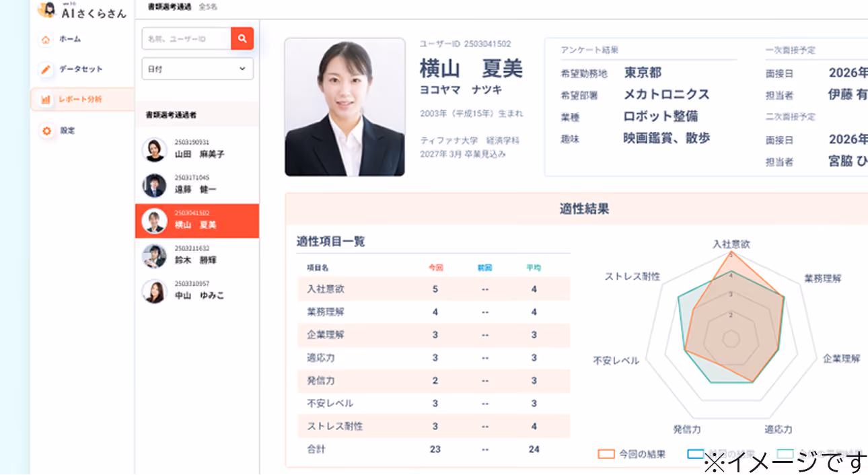Click the ヨコヤマ ナツキ furigana text

coord(461,89)
